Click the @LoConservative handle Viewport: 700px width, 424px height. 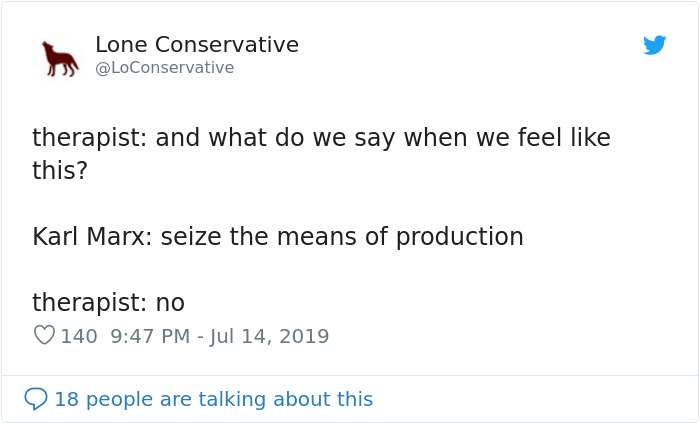click(x=164, y=68)
